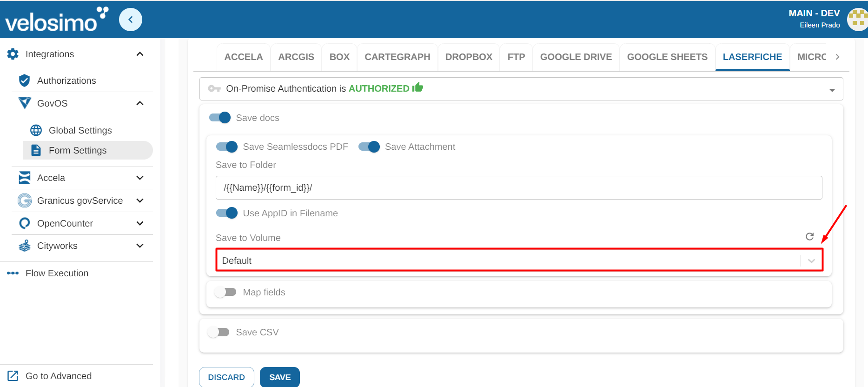Switch to the ACCELA tab
The height and width of the screenshot is (387, 868).
point(244,57)
